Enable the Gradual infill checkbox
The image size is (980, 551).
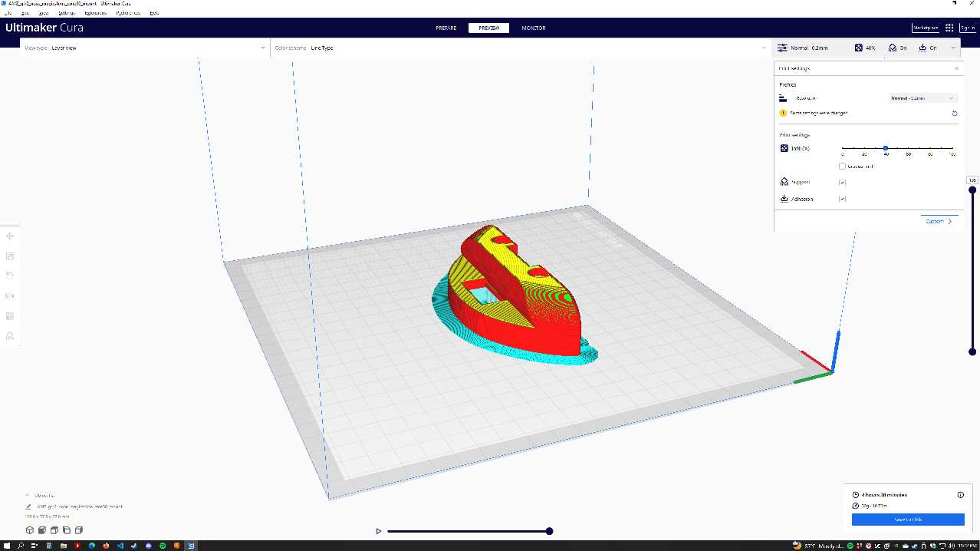[x=842, y=166]
